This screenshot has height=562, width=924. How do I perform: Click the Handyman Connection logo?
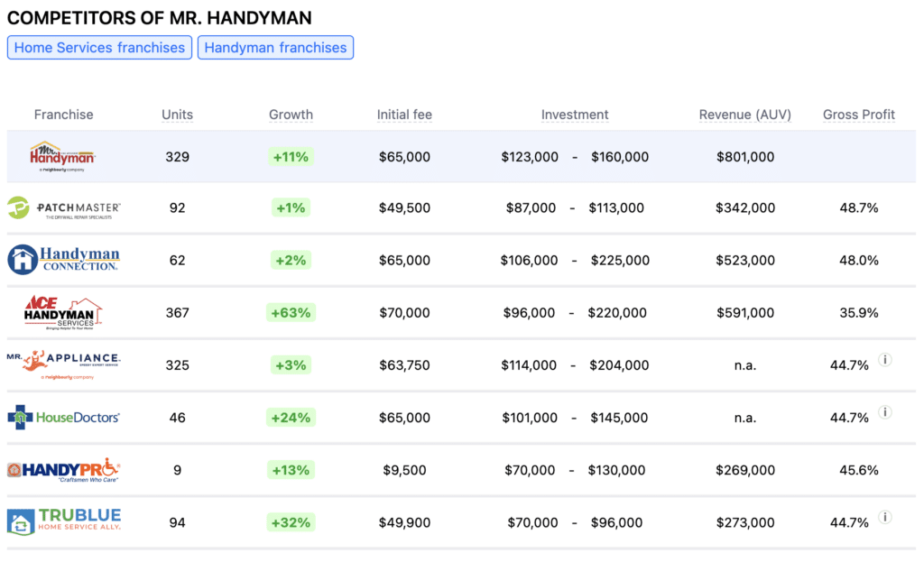[64, 260]
